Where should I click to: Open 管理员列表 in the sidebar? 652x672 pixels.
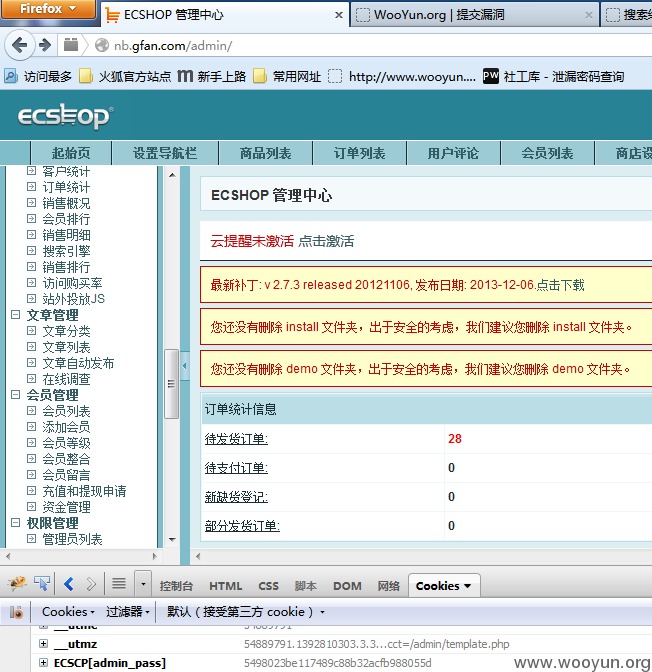[72, 539]
